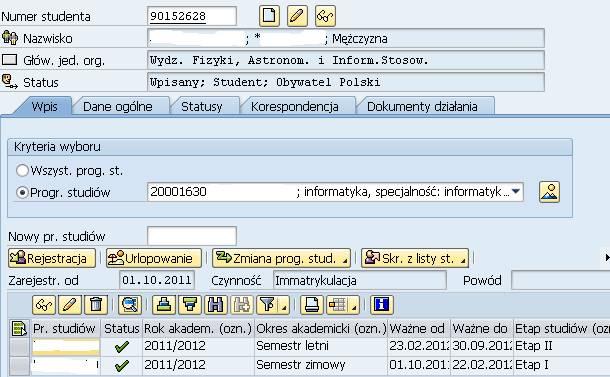610x377 pixels.
Task: Open the Skr. z listy st. button menu
Action: 463,261
